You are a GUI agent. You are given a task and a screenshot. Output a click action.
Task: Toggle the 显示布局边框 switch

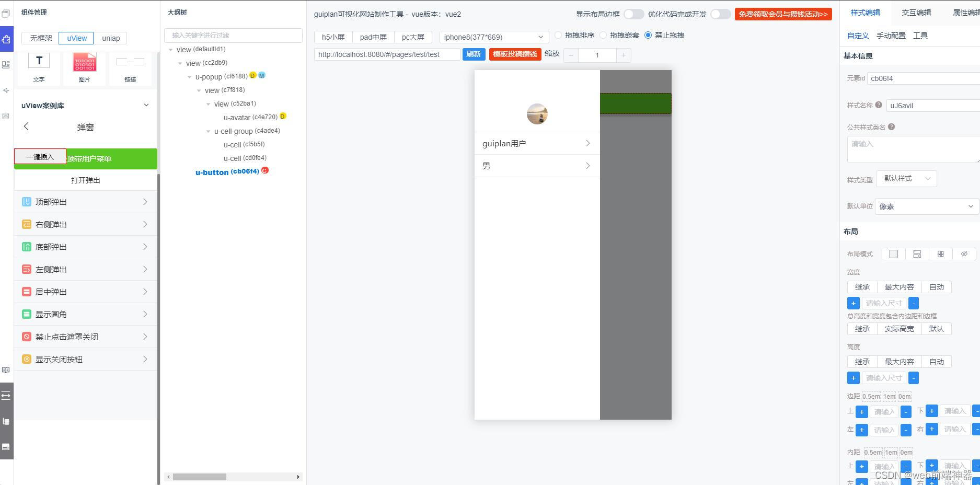tap(634, 14)
